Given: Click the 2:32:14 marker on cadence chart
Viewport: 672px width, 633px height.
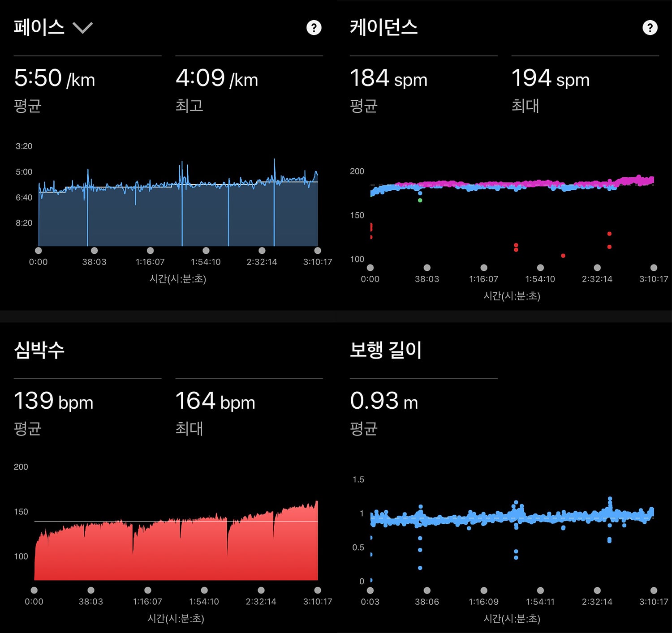Looking at the screenshot, I should [597, 268].
